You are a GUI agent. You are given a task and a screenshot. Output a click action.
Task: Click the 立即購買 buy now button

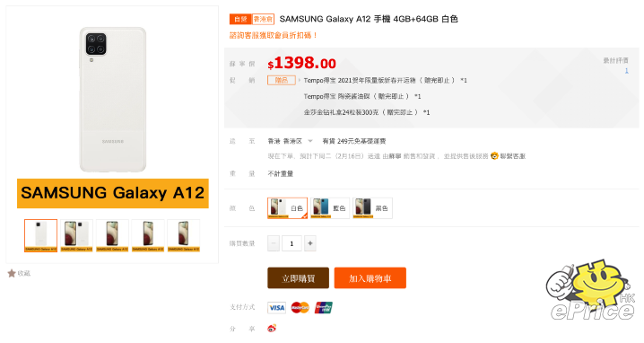298,278
